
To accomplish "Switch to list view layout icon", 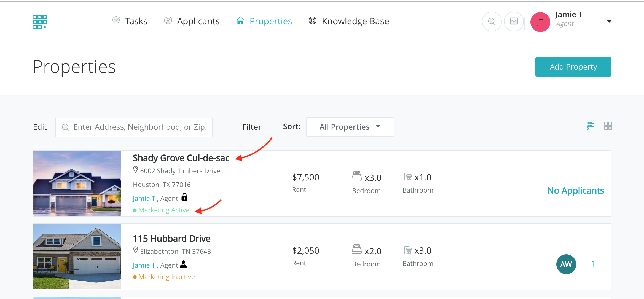I will [590, 126].
